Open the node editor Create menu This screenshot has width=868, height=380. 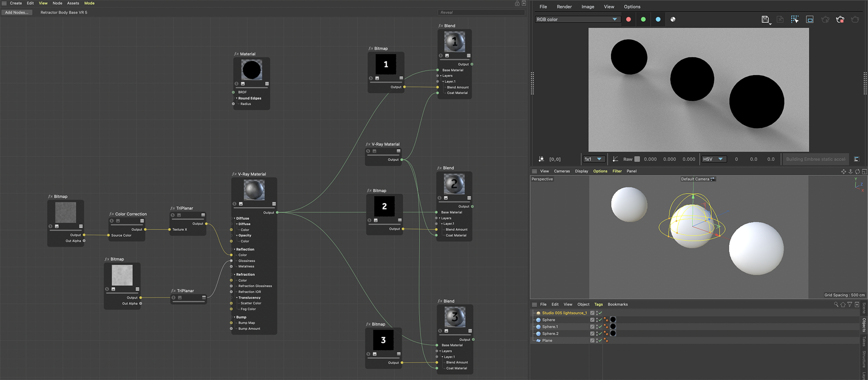pos(16,3)
